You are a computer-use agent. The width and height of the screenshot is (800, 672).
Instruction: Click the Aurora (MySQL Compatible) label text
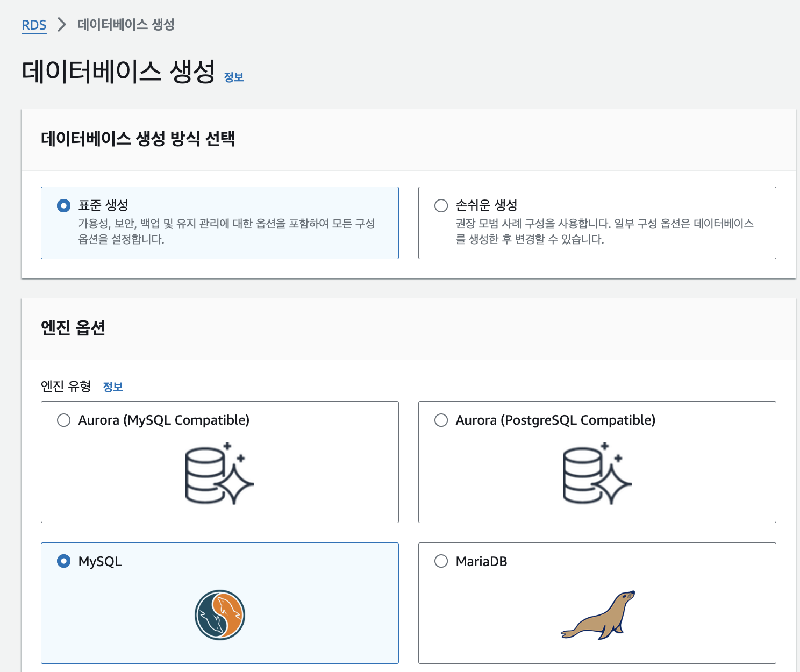tap(164, 420)
